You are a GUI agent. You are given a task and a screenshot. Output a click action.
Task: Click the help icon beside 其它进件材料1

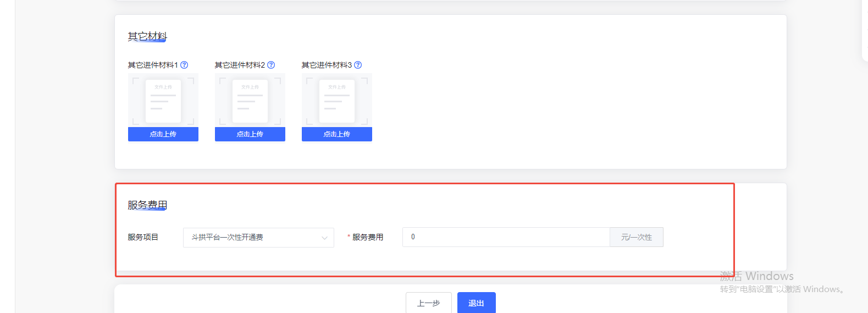184,65
